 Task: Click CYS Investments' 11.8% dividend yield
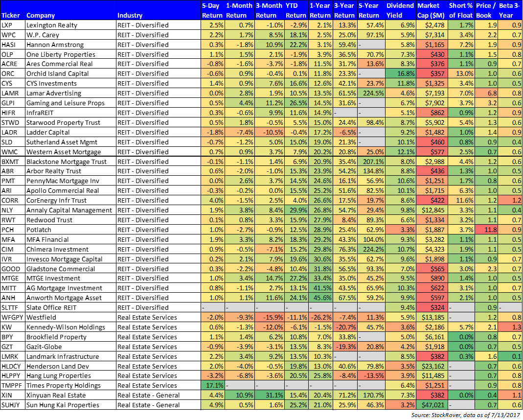click(x=400, y=83)
